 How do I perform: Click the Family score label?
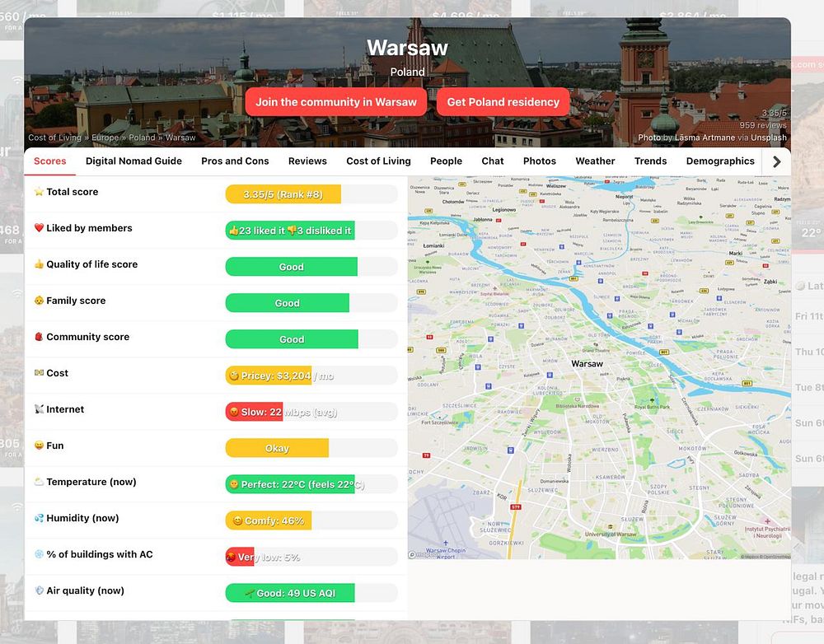(76, 301)
